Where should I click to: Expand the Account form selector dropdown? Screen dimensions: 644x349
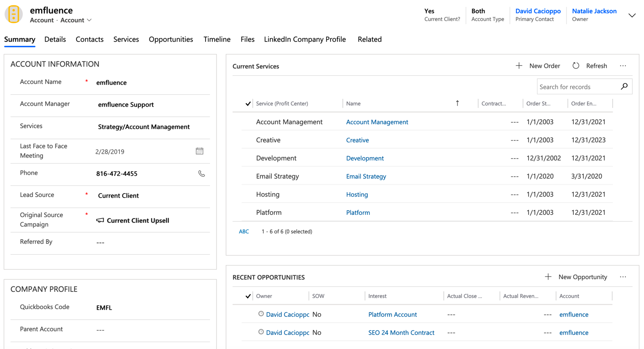[x=89, y=20]
